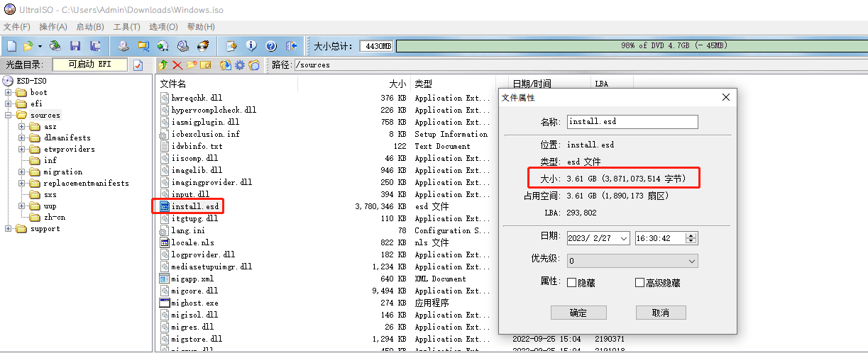The height and width of the screenshot is (353, 868).
Task: Open the 启动(B) menu
Action: pyautogui.click(x=90, y=27)
